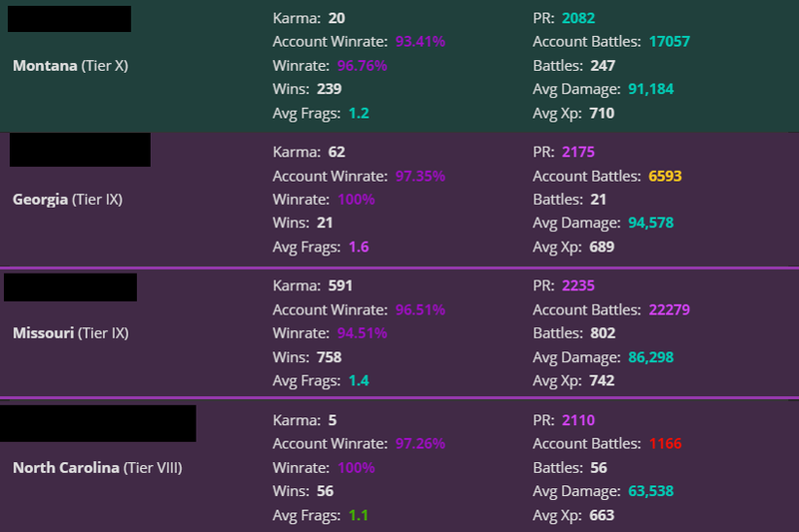Screen dimensions: 799x532
Task: Select the Account Battles value 17057
Action: pos(669,42)
